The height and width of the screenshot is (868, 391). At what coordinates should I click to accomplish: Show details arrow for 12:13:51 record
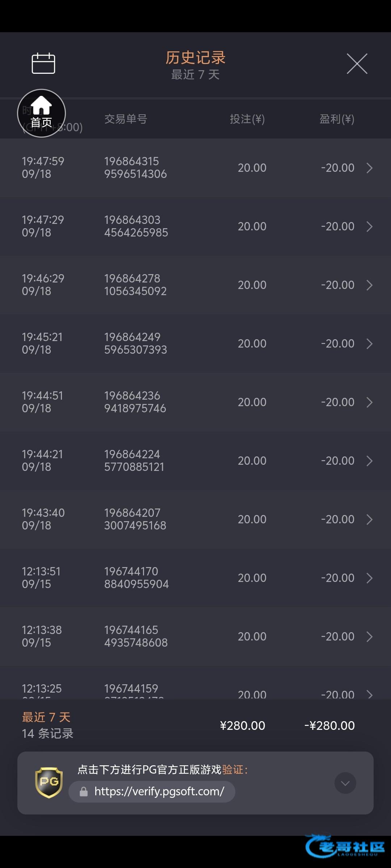coord(369,578)
